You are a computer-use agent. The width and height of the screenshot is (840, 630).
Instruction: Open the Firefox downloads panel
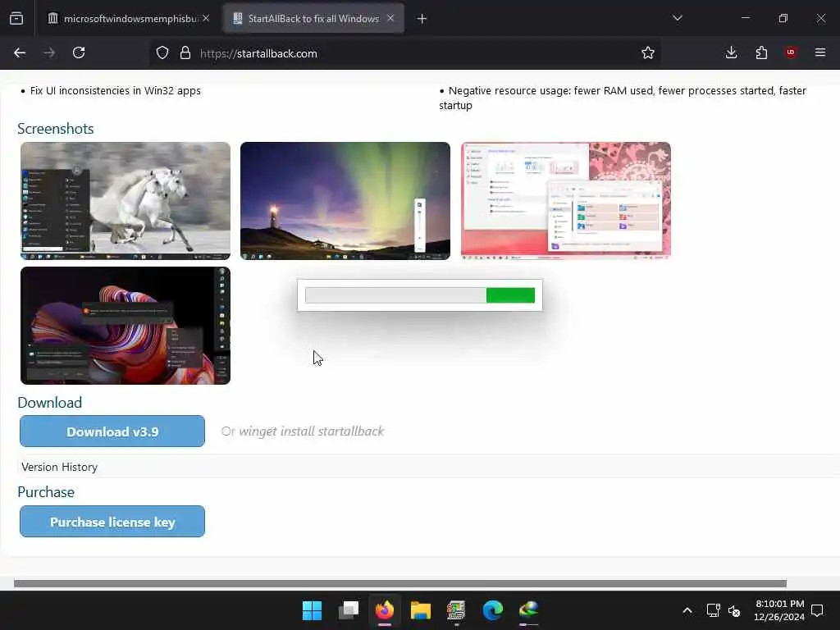pos(731,52)
